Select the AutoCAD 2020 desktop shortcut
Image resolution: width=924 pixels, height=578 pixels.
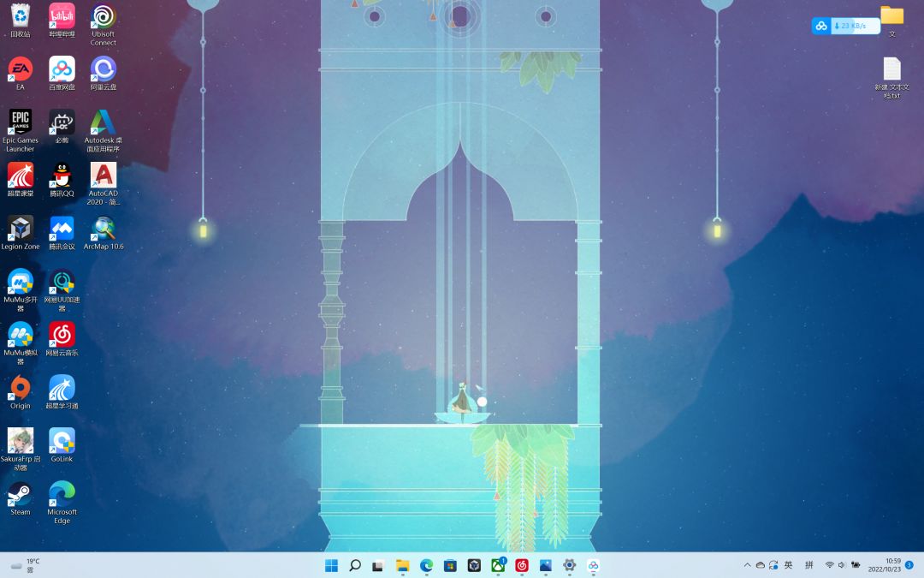coord(104,184)
